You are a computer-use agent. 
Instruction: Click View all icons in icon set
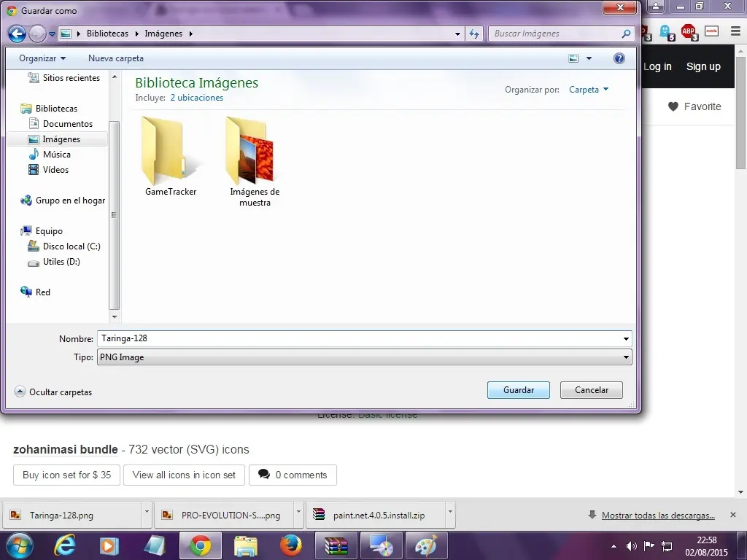click(x=184, y=475)
